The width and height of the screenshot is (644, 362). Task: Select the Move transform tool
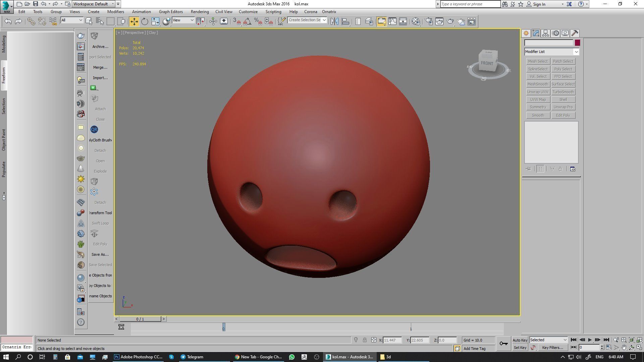click(134, 21)
